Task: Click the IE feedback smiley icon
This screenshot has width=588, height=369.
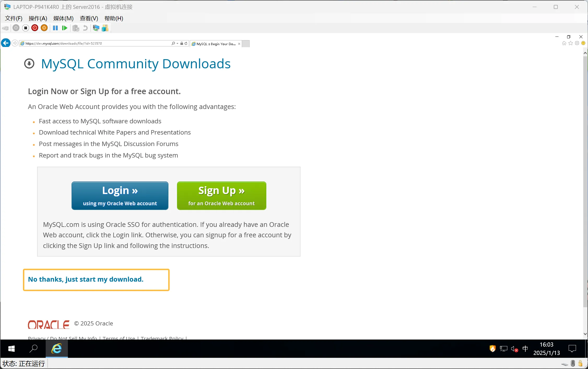Action: tap(583, 43)
